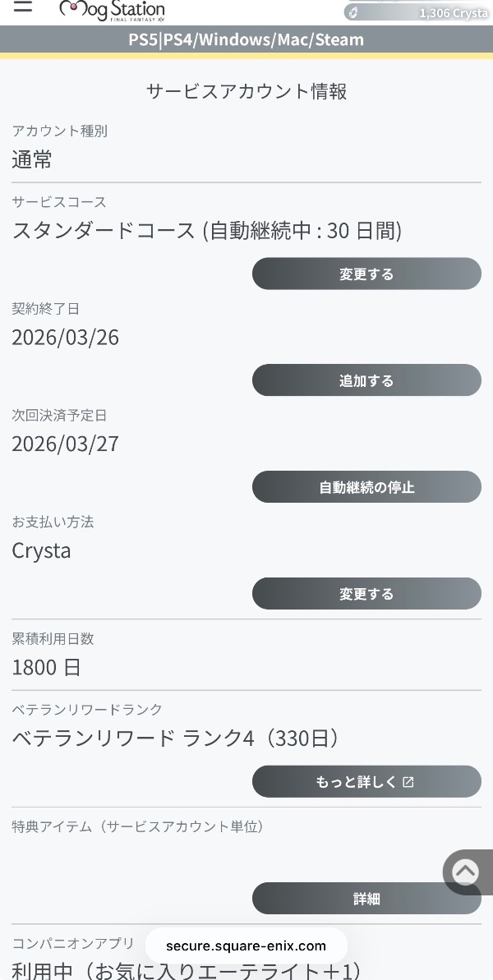Click the サービスアカウント情報 heading
The height and width of the screenshot is (980, 493).
click(x=246, y=91)
